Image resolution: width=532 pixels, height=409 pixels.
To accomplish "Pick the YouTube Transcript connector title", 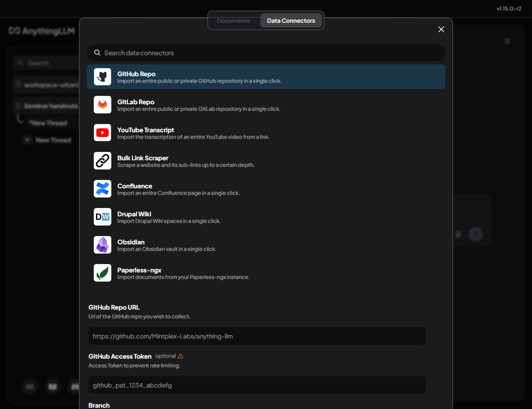I will [x=145, y=130].
